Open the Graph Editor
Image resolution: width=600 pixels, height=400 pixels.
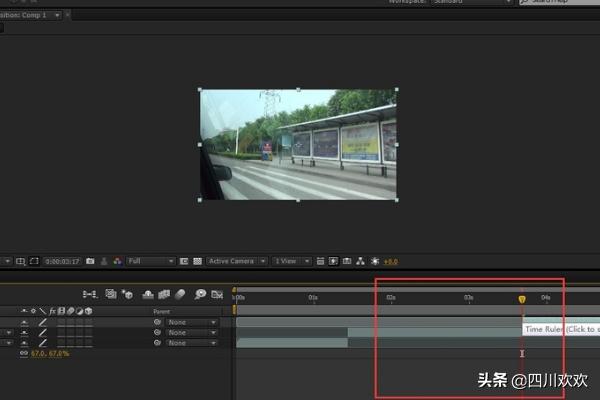point(217,294)
